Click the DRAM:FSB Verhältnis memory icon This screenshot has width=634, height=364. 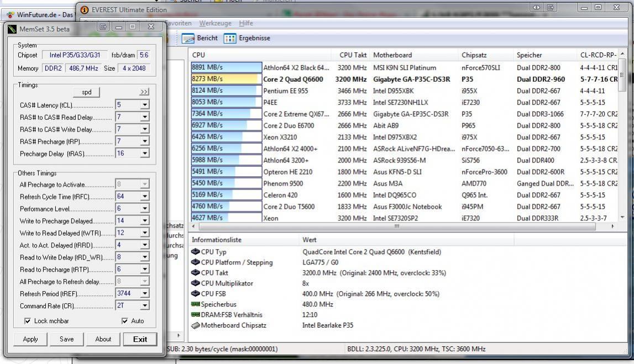pyautogui.click(x=195, y=315)
